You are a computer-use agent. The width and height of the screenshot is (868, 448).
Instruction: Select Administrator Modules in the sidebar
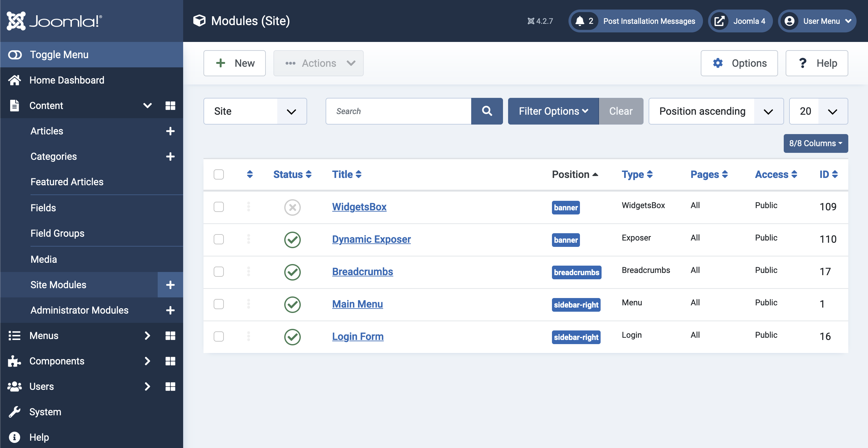tap(79, 310)
